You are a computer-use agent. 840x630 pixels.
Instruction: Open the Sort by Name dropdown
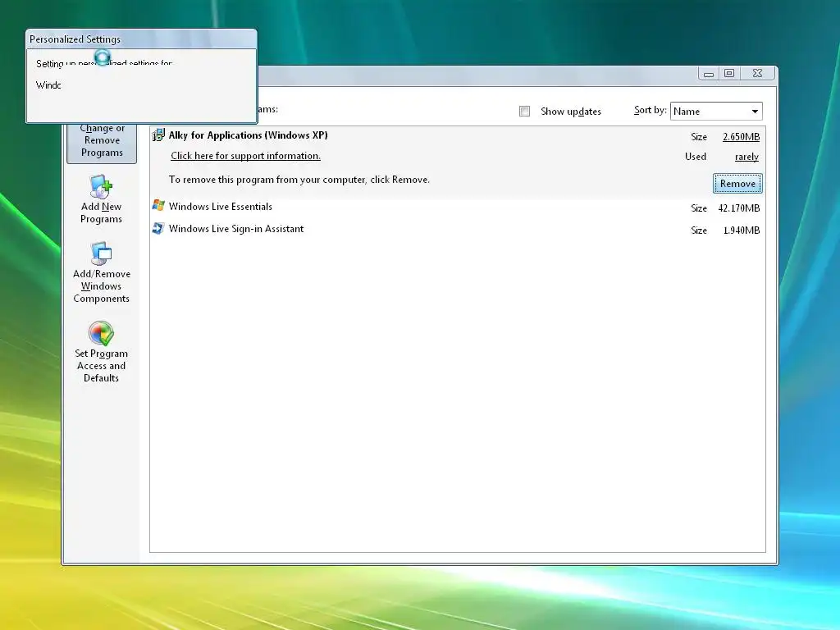tap(715, 111)
